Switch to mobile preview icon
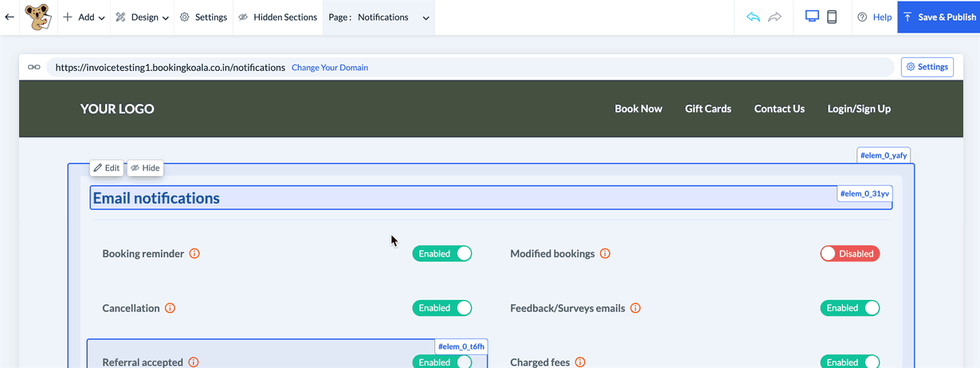 832,17
